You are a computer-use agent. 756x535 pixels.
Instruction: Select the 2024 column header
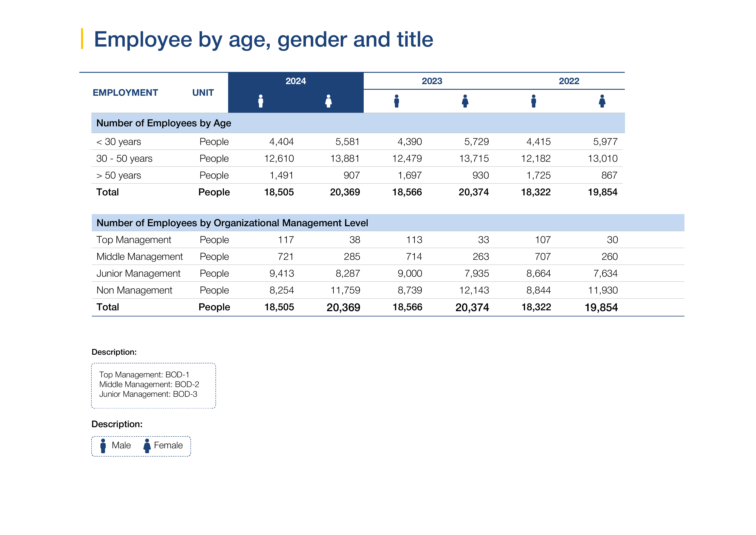(x=296, y=81)
